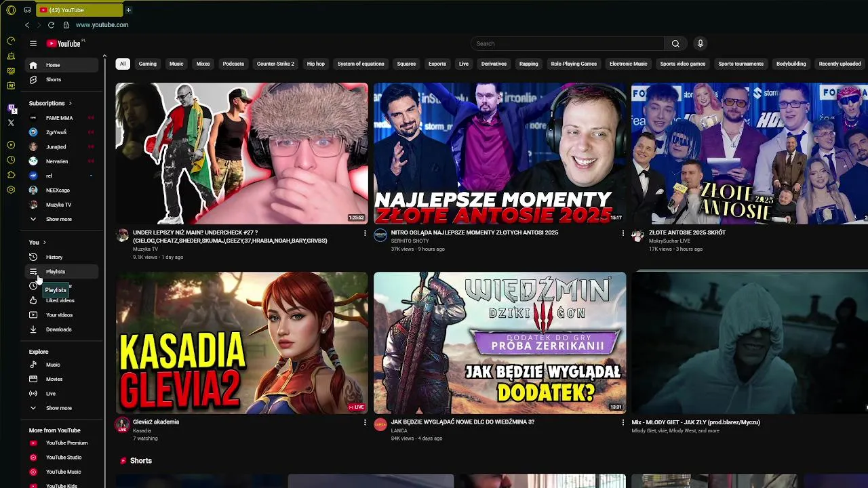The height and width of the screenshot is (488, 868).
Task: Open NAJLEPSZE MOMENTY ZŁOTE ANTOSIE 2025 thumbnail
Action: (x=500, y=153)
